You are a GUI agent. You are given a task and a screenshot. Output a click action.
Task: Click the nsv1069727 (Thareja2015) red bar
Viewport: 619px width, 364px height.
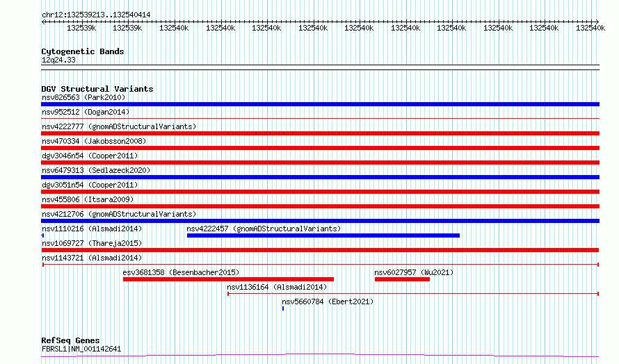coord(320,250)
